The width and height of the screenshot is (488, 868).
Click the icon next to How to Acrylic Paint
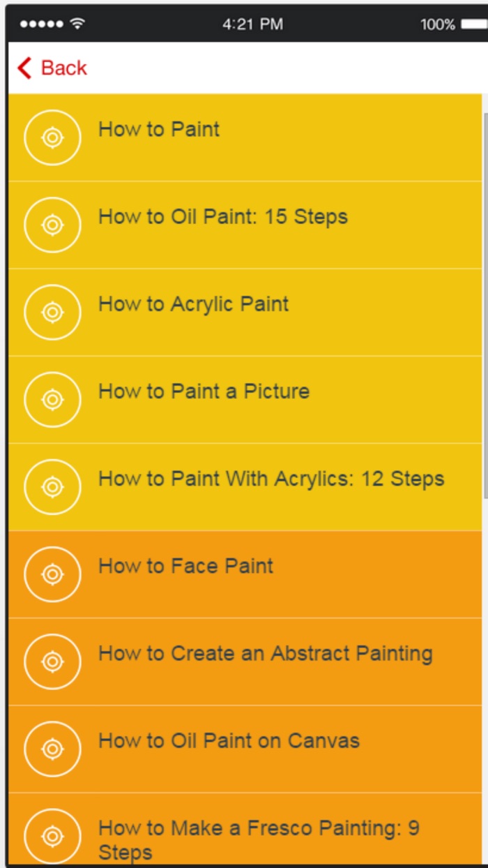click(x=52, y=312)
